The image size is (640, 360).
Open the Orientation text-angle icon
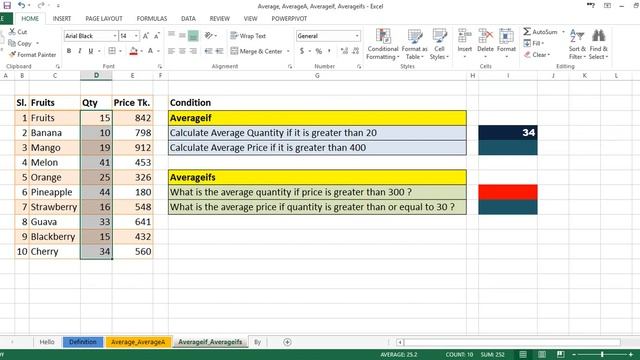(209, 36)
